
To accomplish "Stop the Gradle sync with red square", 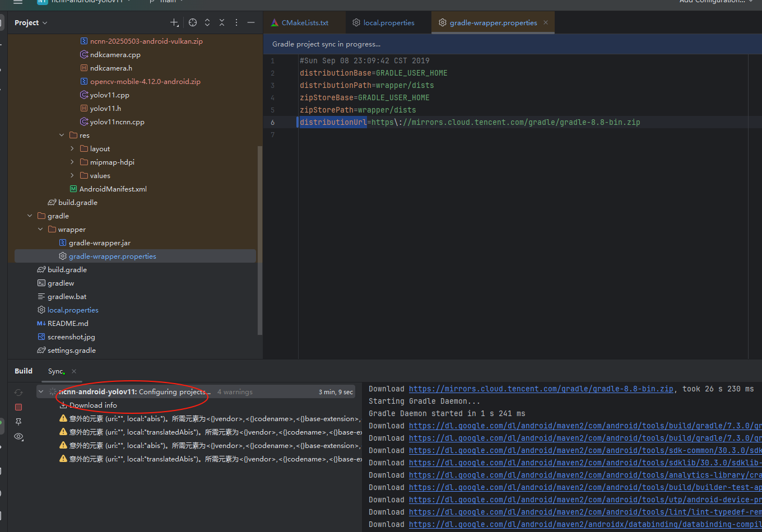I will (x=18, y=407).
